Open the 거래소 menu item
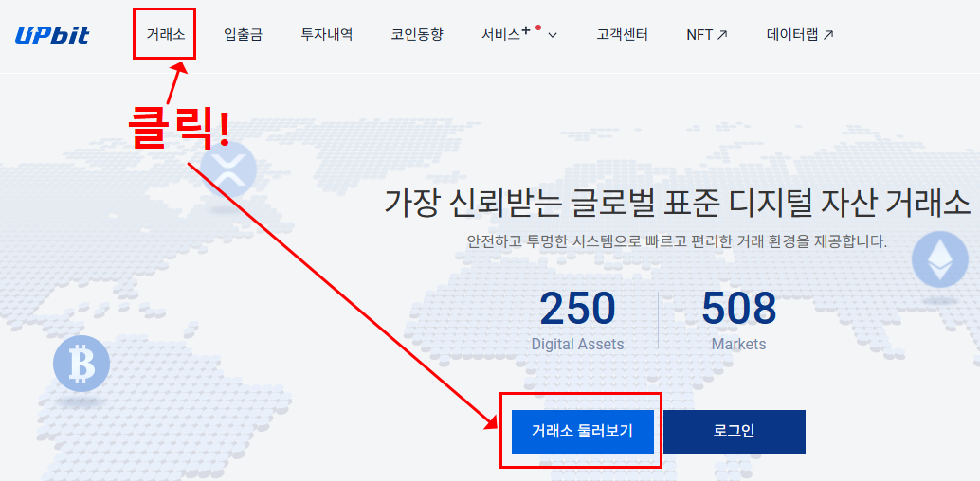Image resolution: width=980 pixels, height=481 pixels. coord(166,35)
